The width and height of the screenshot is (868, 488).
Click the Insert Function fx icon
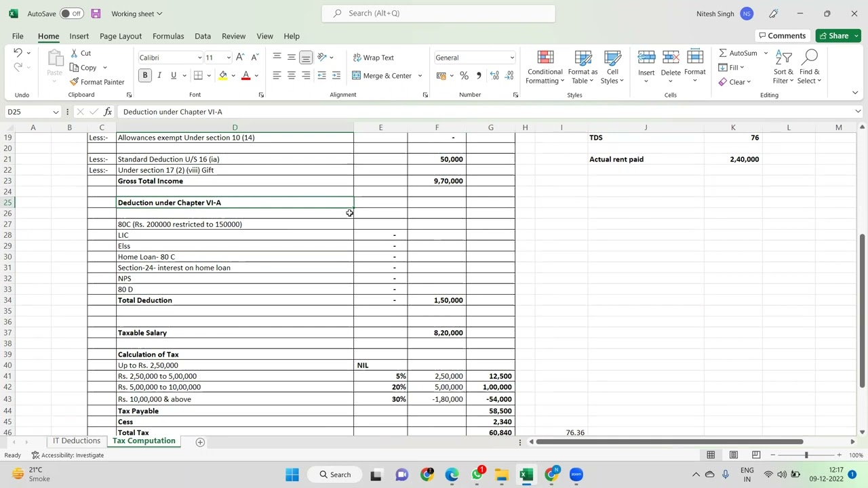point(108,112)
